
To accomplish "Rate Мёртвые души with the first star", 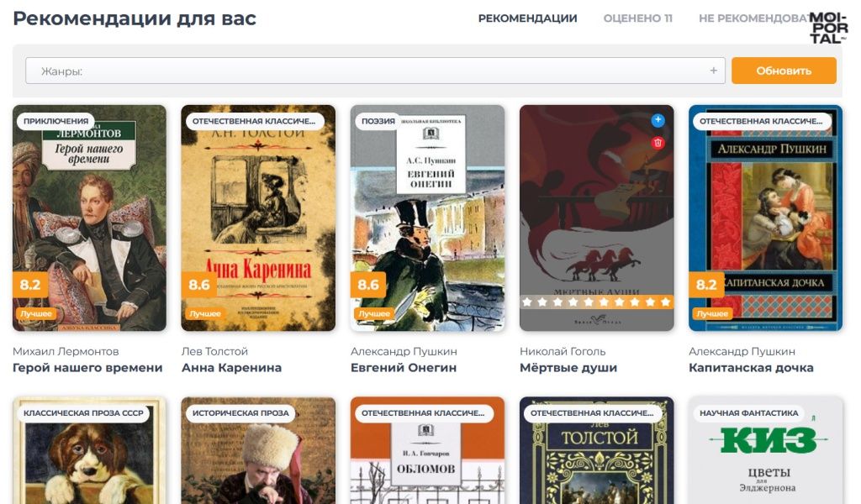I will [x=527, y=302].
